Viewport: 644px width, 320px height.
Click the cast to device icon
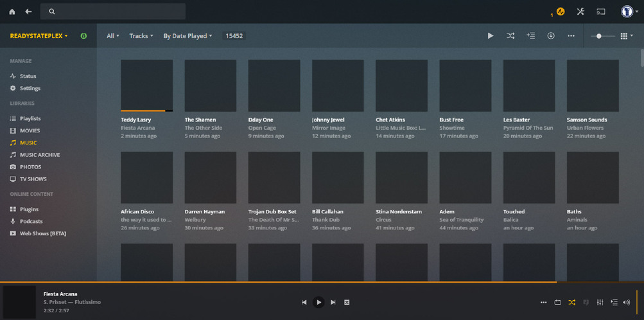(x=601, y=12)
